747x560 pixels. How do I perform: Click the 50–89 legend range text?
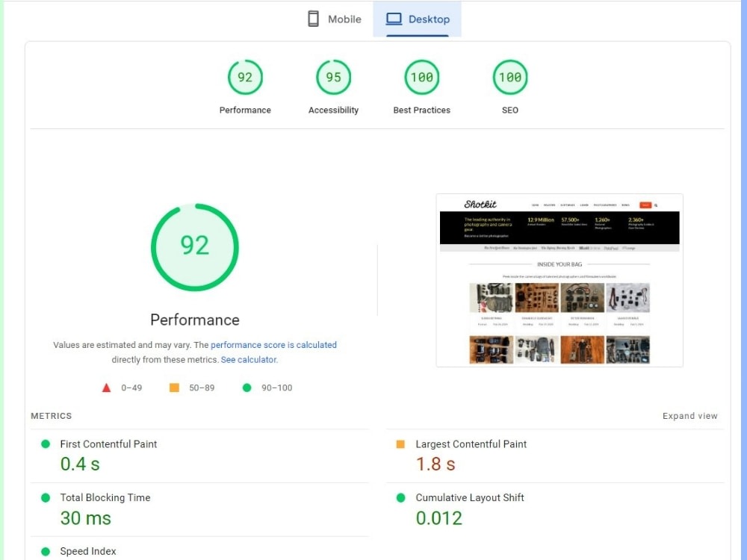coord(202,388)
